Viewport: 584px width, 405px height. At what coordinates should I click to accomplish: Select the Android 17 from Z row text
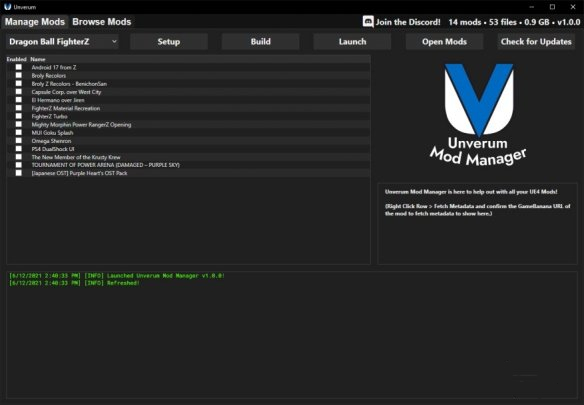[x=54, y=67]
